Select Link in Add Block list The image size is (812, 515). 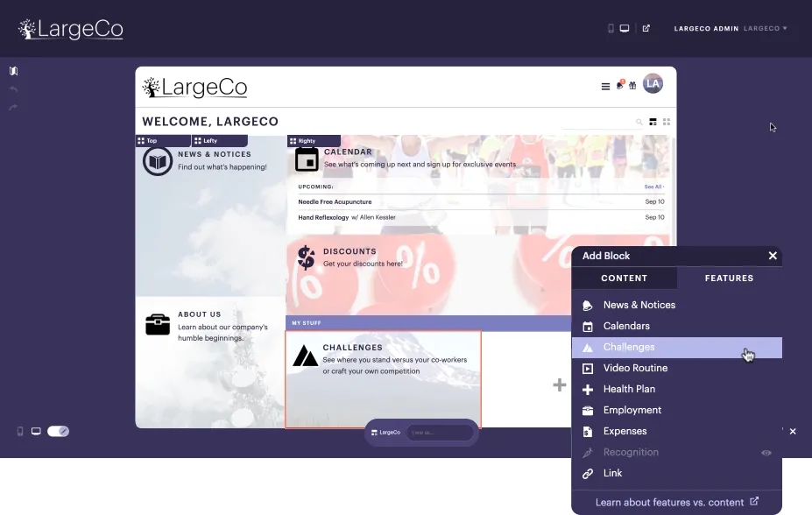(x=677, y=473)
